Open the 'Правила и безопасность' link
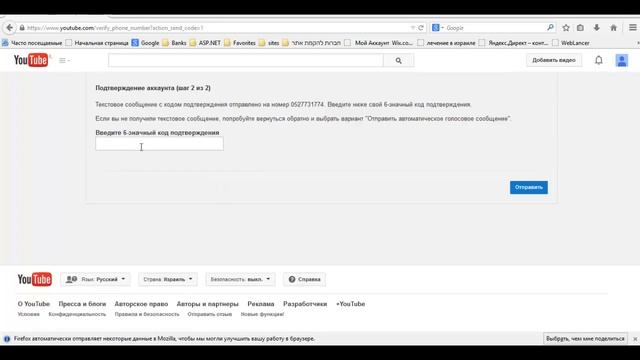Image resolution: width=640 pixels, height=360 pixels. coord(147,314)
